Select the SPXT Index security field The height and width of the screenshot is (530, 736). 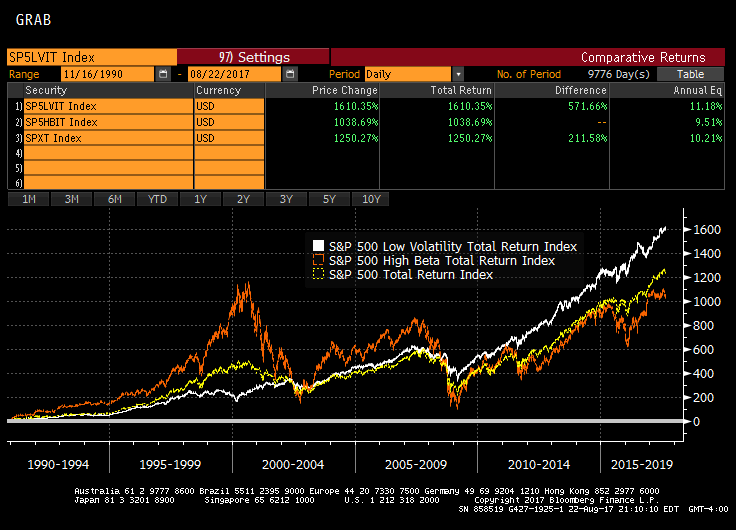tap(108, 138)
